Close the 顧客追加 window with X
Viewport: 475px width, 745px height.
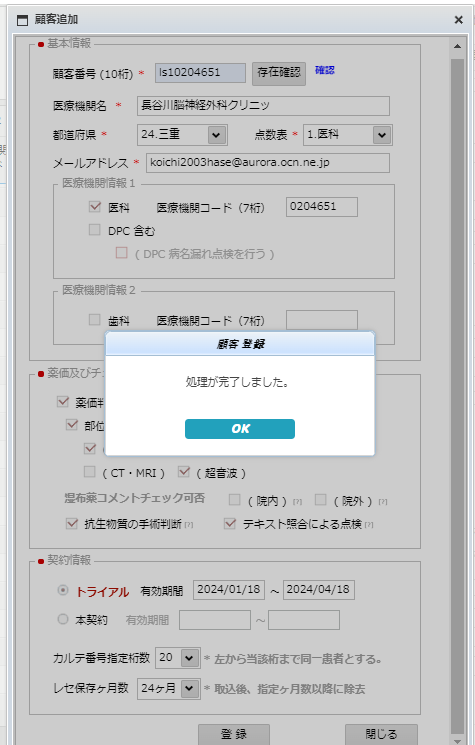[458, 19]
